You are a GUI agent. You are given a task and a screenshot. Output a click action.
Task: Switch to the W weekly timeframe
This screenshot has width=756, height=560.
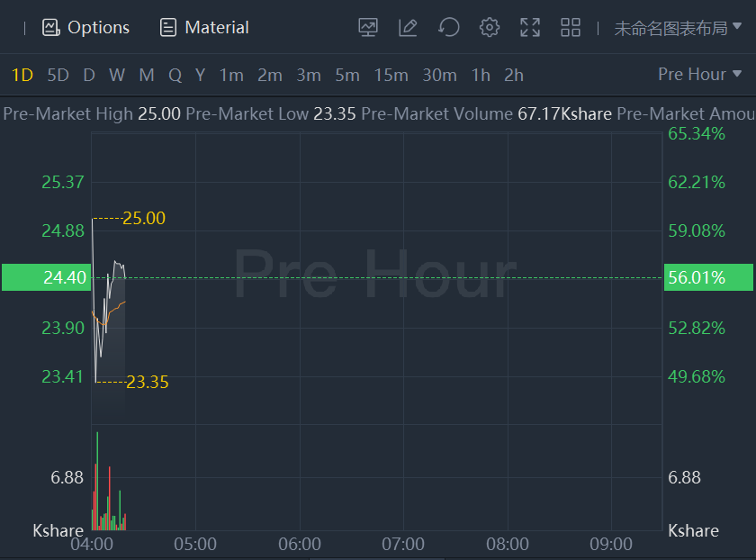117,75
